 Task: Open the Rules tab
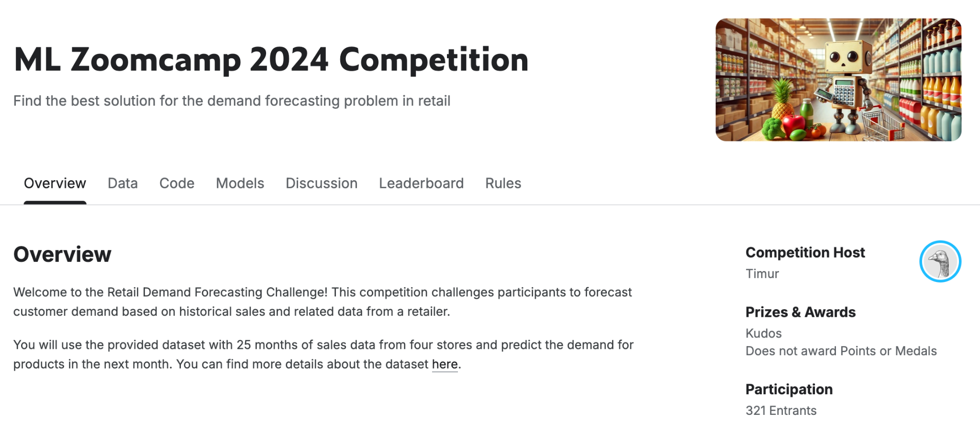pos(503,184)
